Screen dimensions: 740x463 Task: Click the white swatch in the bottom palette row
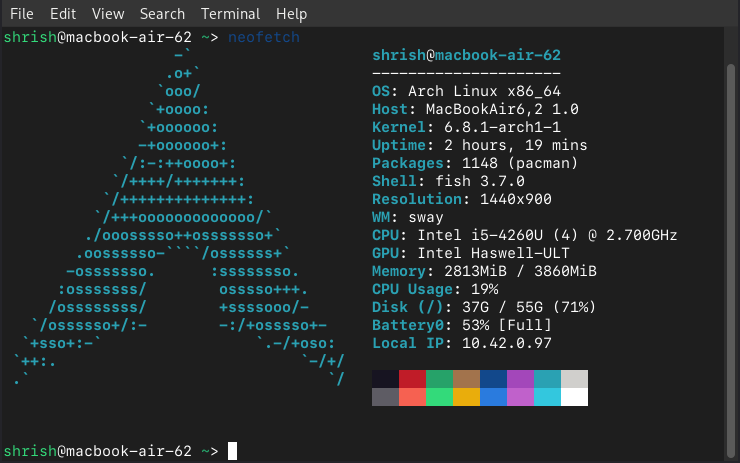click(574, 397)
